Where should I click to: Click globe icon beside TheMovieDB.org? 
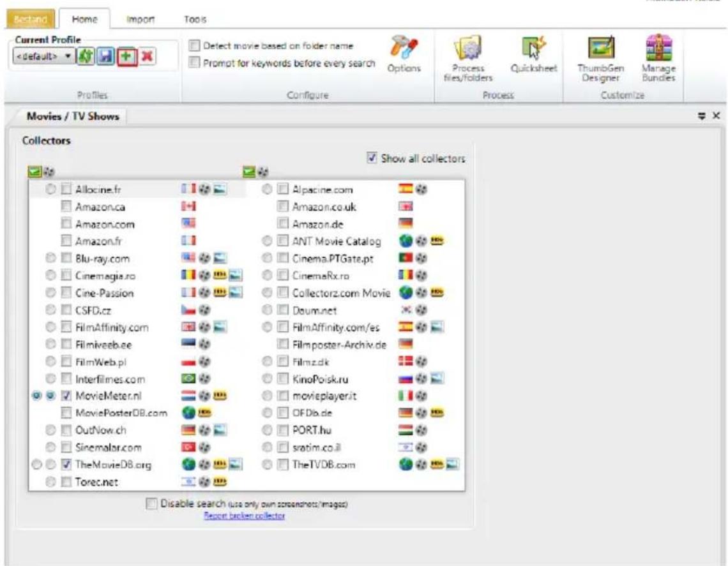pos(188,464)
